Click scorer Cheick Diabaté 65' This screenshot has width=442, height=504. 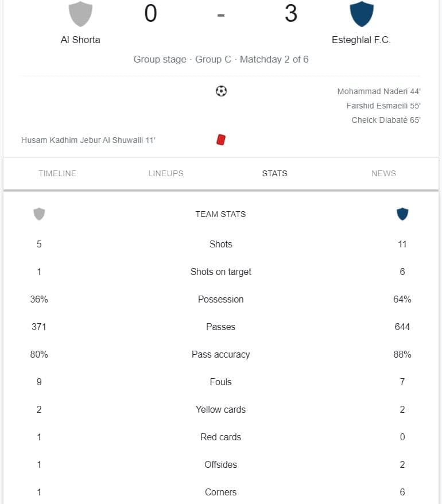[x=386, y=120]
